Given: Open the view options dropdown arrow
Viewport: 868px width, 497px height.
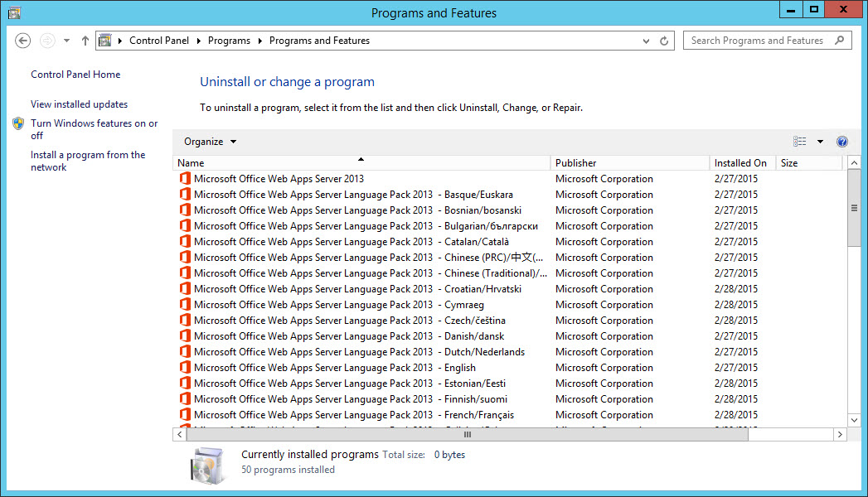Looking at the screenshot, I should click(820, 142).
